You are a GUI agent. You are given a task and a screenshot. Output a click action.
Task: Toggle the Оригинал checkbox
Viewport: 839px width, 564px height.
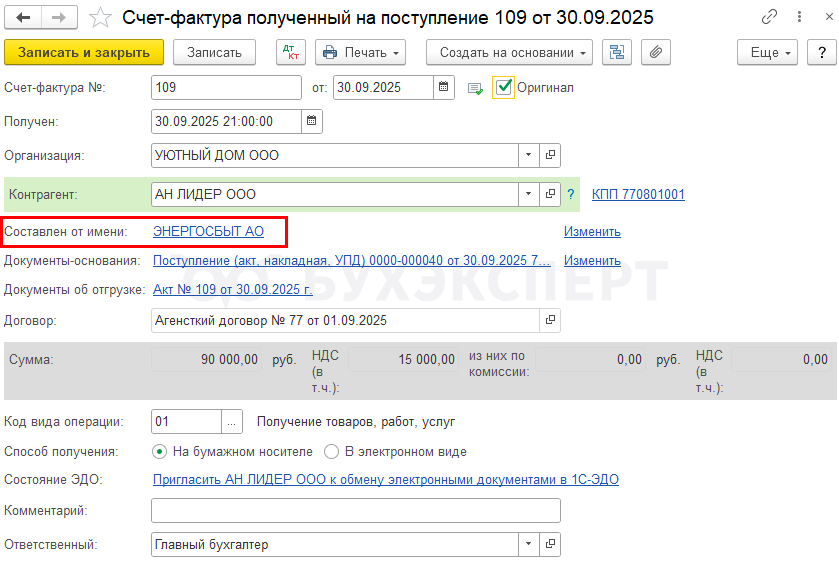[x=504, y=87]
